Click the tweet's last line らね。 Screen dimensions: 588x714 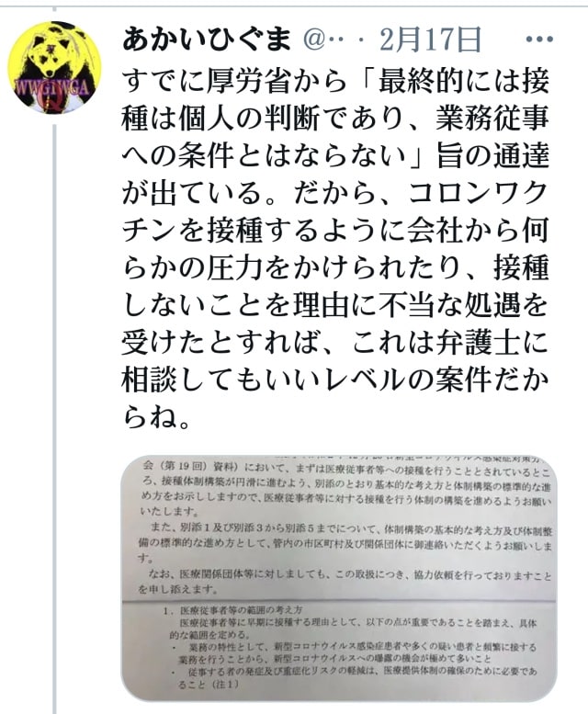click(x=155, y=417)
